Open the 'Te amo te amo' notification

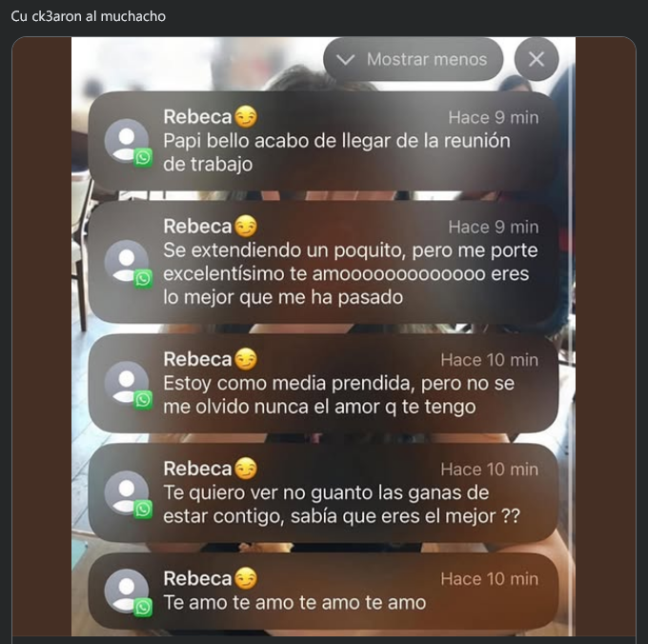click(x=323, y=591)
